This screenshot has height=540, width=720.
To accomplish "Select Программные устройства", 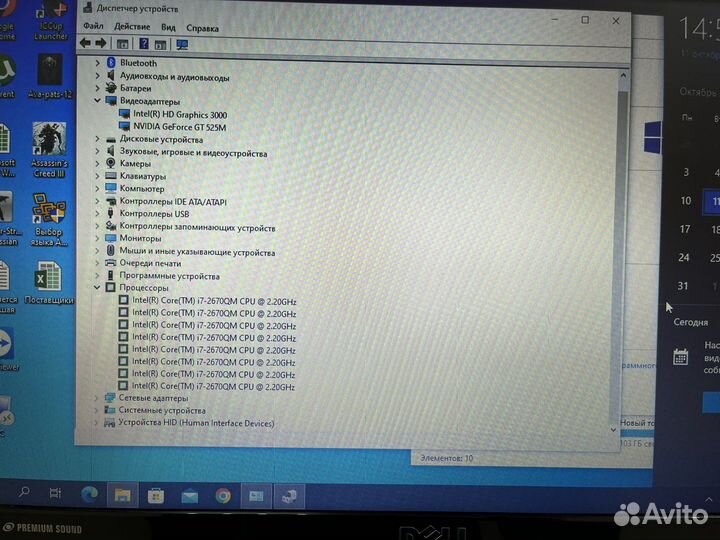I will pos(169,276).
